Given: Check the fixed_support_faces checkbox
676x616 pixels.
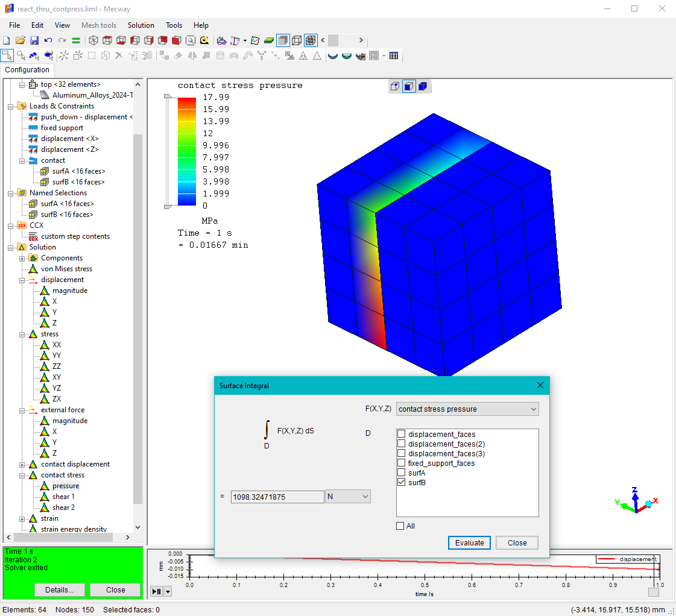Looking at the screenshot, I should tap(402, 463).
